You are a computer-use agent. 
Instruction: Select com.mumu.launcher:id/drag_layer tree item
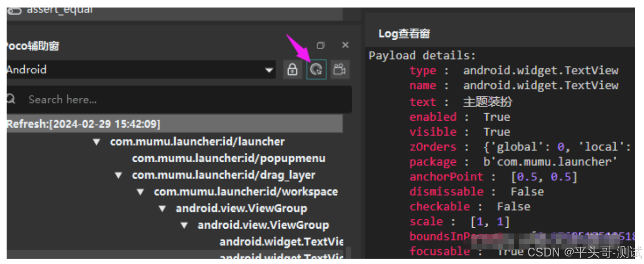coord(223,175)
